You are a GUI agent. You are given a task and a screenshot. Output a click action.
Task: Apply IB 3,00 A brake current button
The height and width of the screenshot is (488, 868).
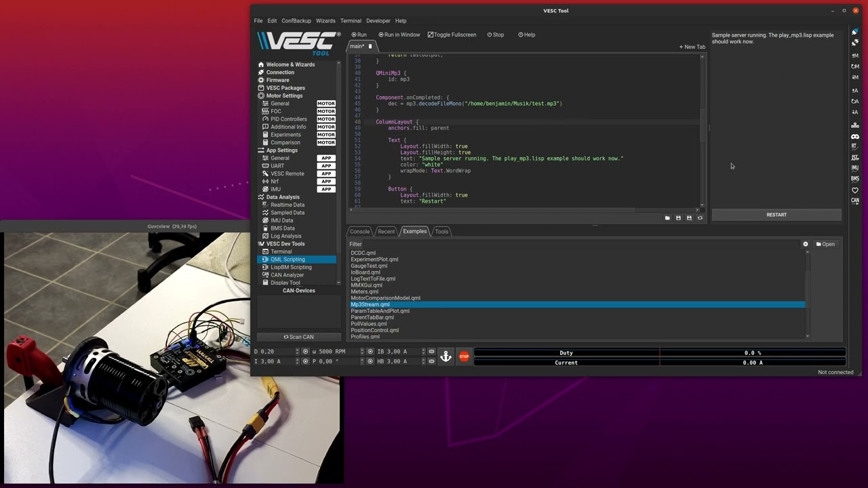click(x=431, y=352)
